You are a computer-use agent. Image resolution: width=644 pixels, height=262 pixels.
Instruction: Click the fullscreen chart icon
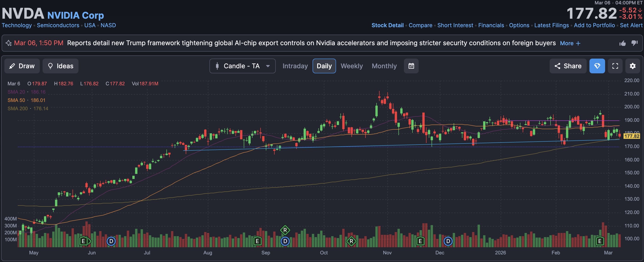tap(615, 66)
